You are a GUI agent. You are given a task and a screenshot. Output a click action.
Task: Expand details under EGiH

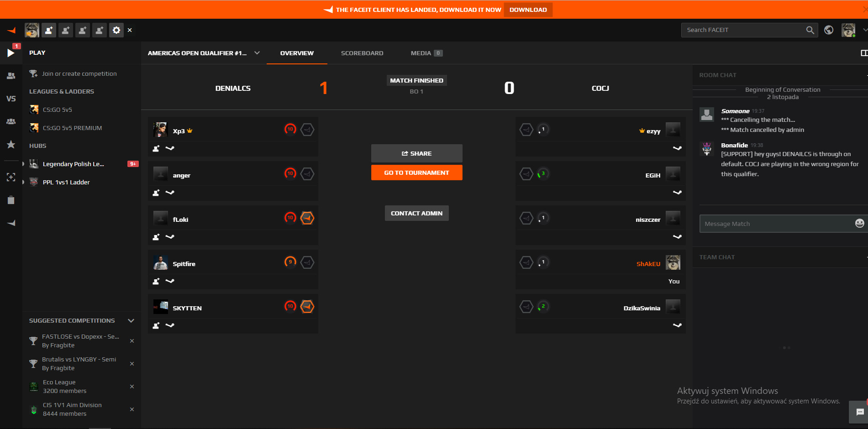click(677, 193)
